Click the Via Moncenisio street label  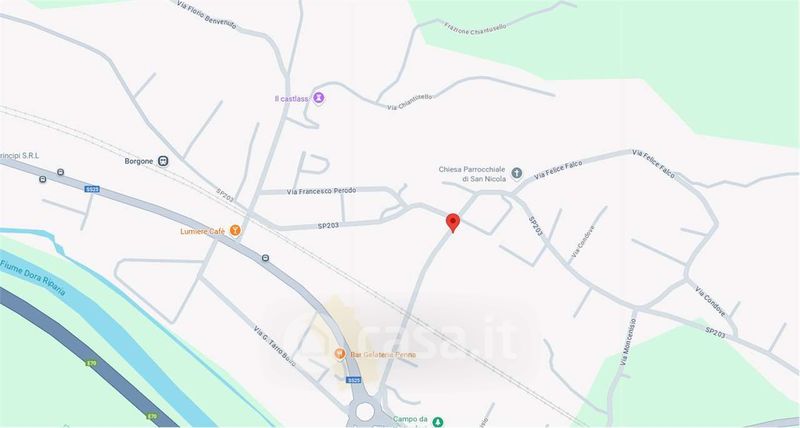pyautogui.click(x=628, y=342)
